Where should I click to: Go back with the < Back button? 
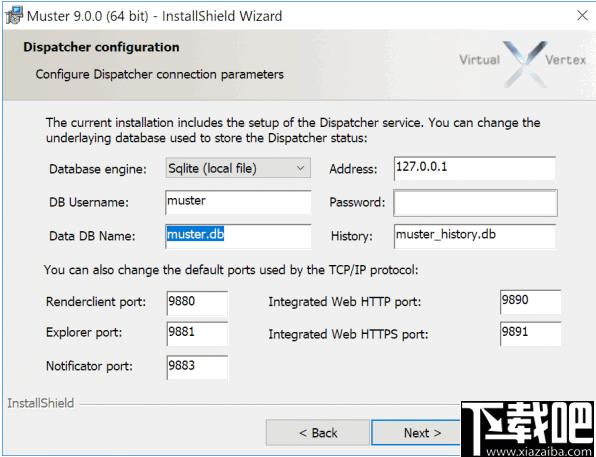[x=318, y=433]
